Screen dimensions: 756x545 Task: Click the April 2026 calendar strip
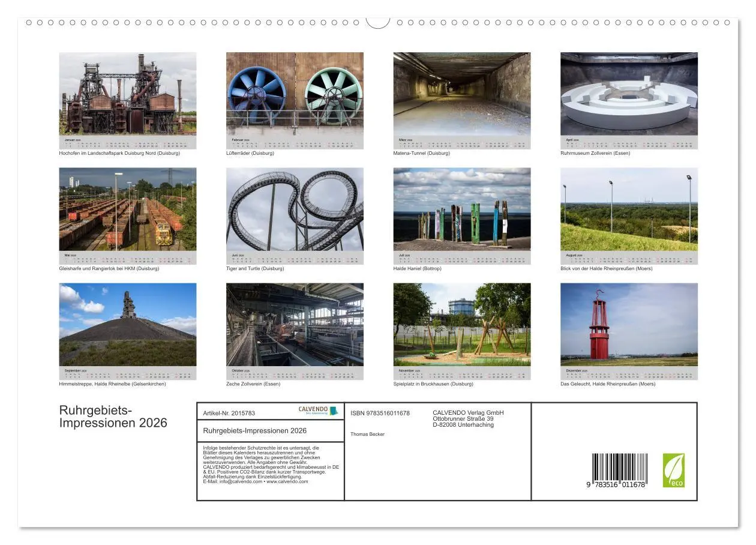tap(629, 142)
